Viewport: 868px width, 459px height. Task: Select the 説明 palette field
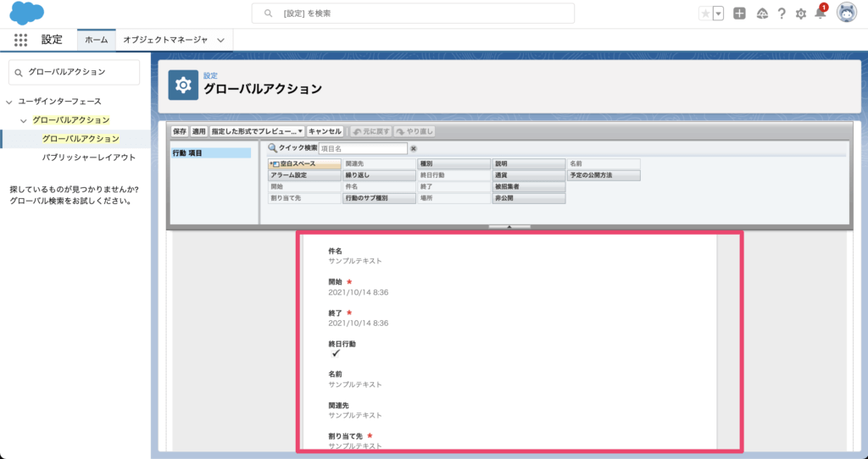tap(529, 164)
